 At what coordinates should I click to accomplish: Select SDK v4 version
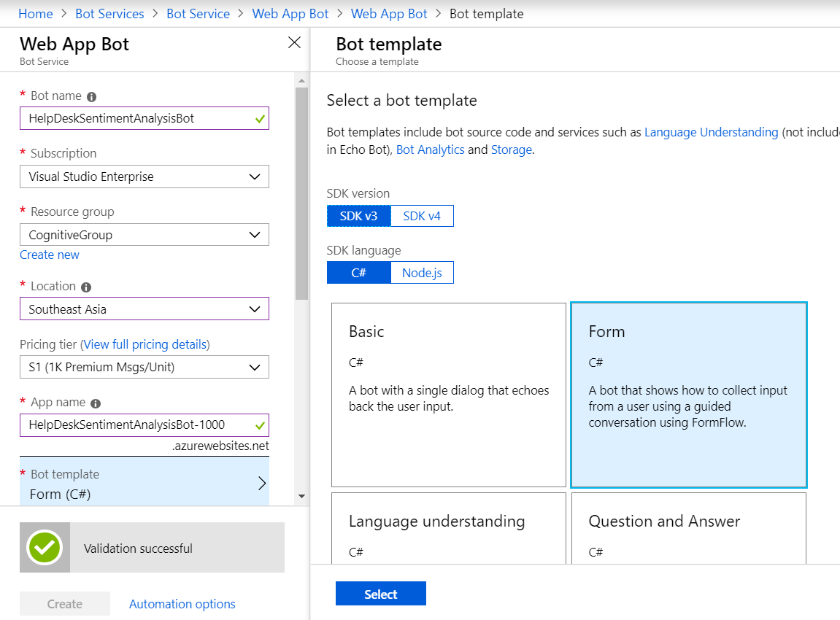[422, 217]
